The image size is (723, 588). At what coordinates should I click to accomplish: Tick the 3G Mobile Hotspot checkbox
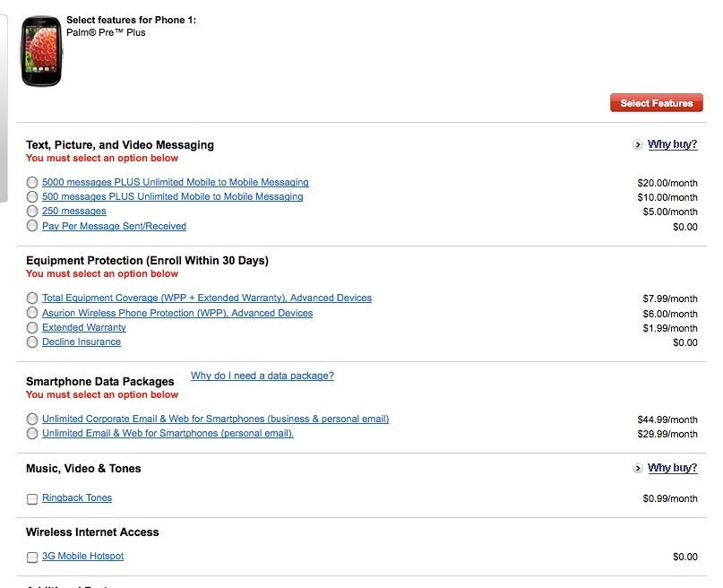[32, 558]
